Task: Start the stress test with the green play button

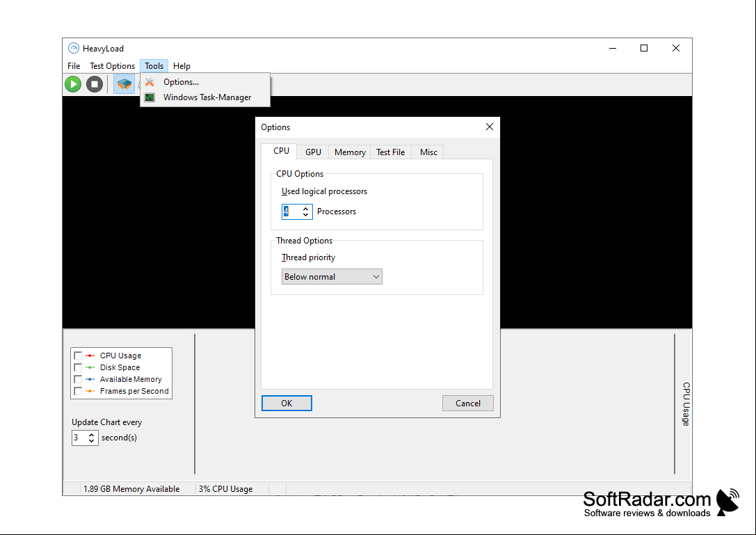Action: point(73,84)
